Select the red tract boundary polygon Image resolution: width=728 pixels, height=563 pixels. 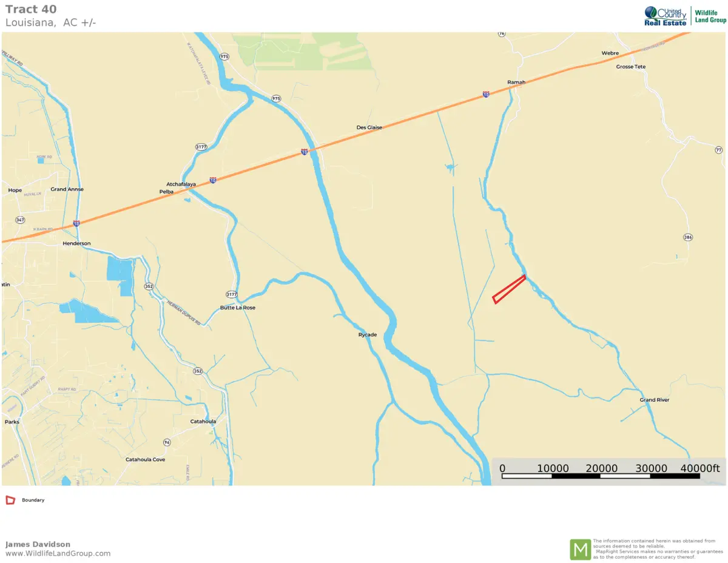click(x=509, y=289)
